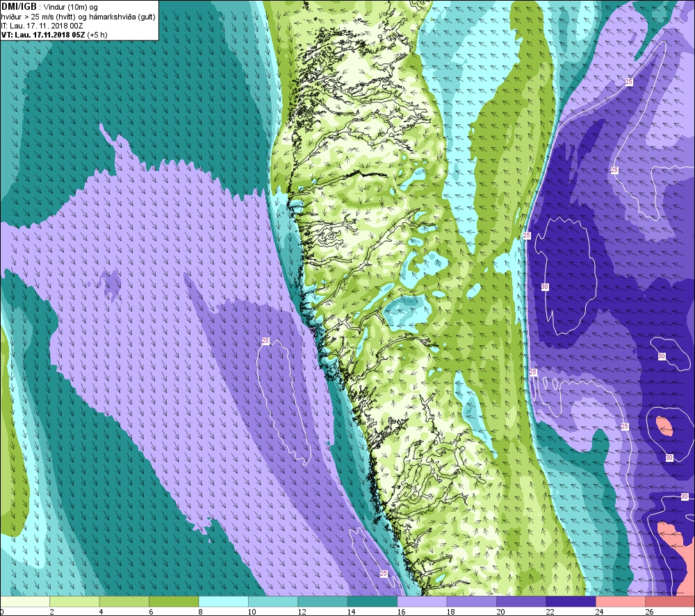Image resolution: width=695 pixels, height=616 pixels.
Task: Select the dark teal 14–16 m/s legend swatch
Action: 373,601
